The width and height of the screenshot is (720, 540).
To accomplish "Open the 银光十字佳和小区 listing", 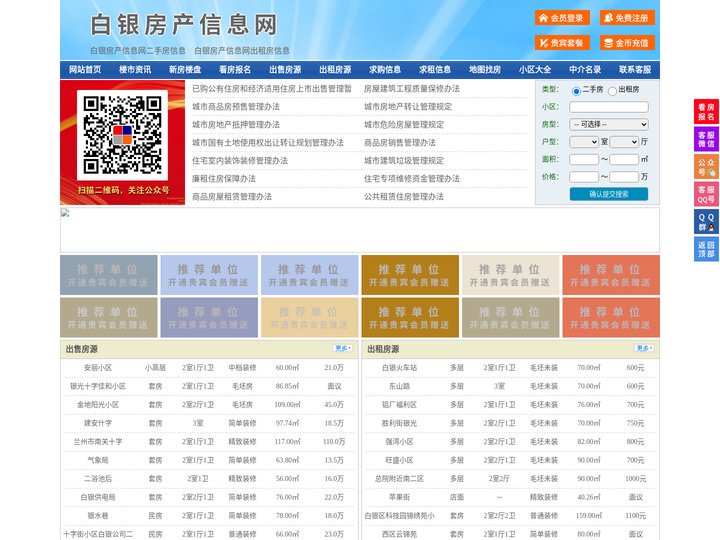I will pyautogui.click(x=98, y=387).
